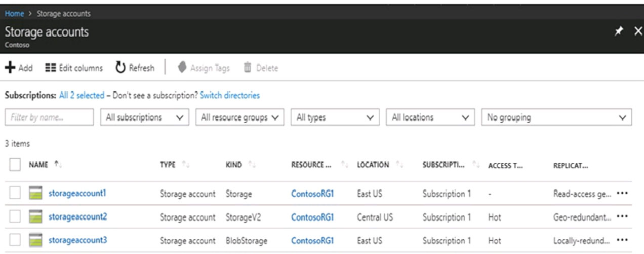Tick the select-all header checkbox

click(15, 165)
